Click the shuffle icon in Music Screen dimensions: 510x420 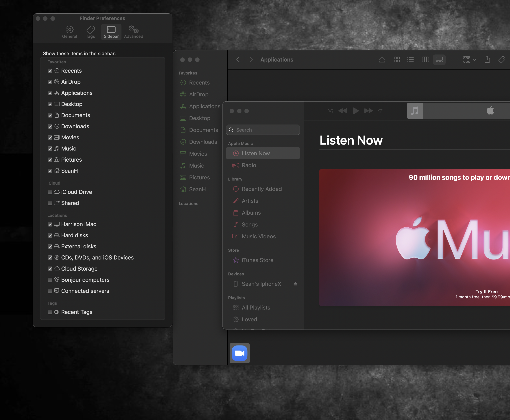pyautogui.click(x=330, y=111)
